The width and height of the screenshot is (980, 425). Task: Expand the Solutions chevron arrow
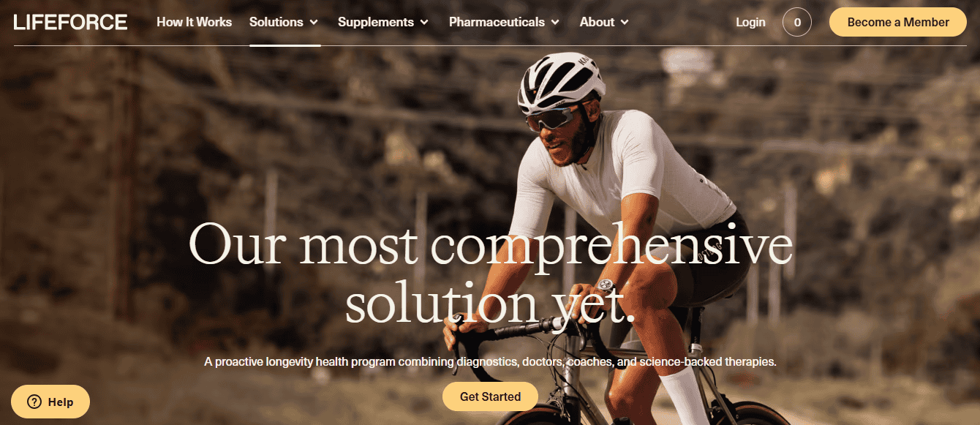314,23
